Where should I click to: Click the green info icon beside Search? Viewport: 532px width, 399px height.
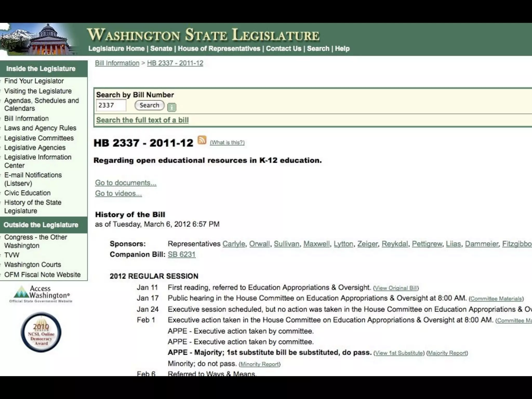pyautogui.click(x=171, y=107)
